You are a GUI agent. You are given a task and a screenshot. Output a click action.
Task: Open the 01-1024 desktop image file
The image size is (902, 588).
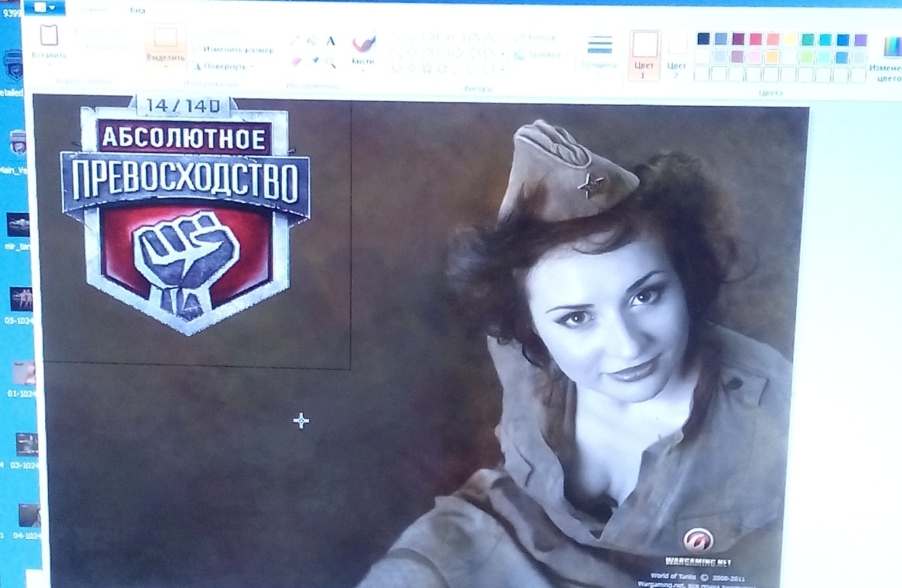click(x=23, y=378)
